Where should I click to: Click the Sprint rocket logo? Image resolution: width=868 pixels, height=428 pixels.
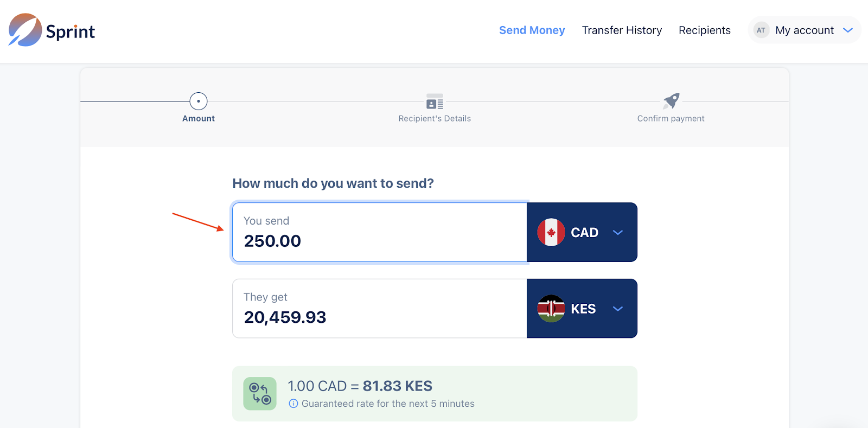(x=25, y=30)
